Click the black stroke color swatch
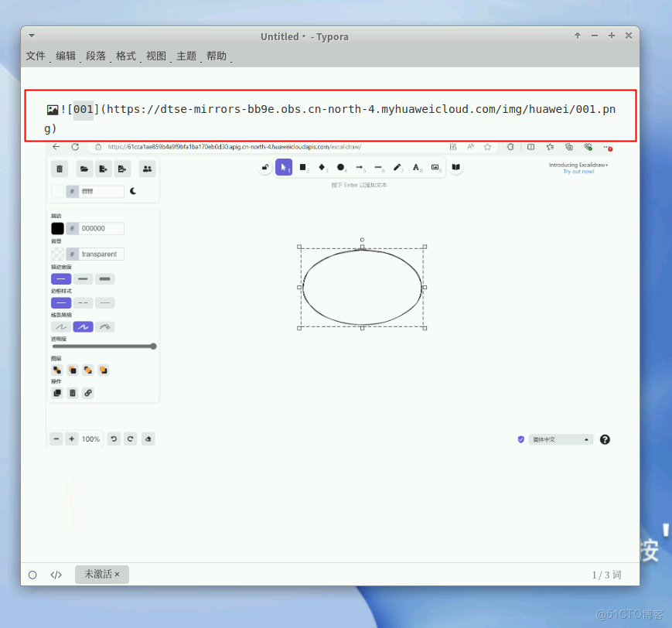 coord(57,228)
